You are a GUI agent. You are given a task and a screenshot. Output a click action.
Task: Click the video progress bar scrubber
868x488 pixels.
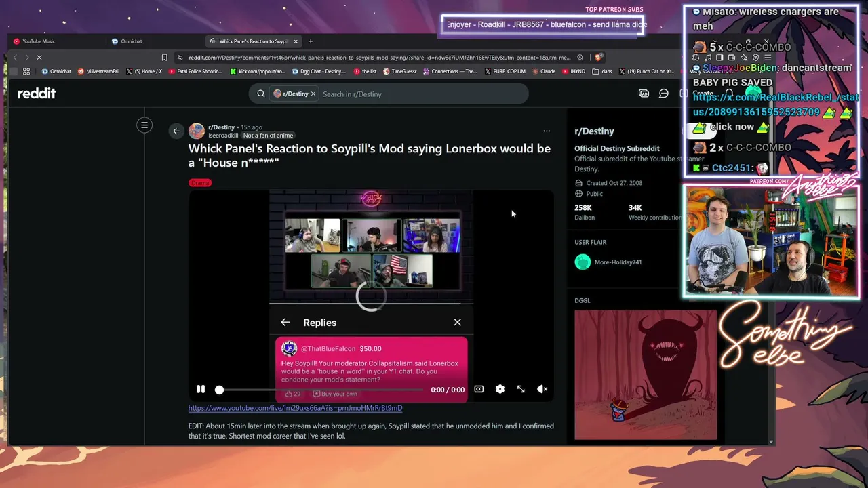[x=219, y=390]
